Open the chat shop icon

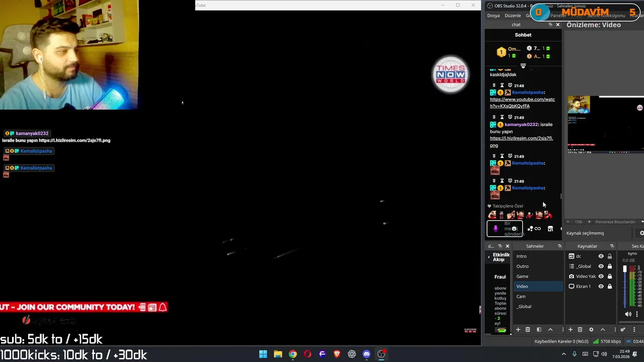[550, 229]
